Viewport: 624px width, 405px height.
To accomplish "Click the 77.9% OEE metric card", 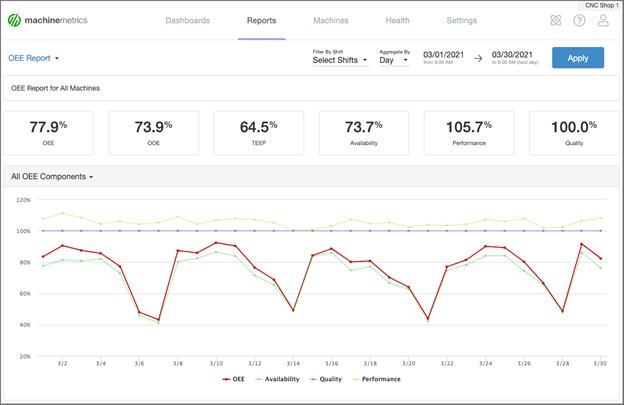I will (x=48, y=132).
